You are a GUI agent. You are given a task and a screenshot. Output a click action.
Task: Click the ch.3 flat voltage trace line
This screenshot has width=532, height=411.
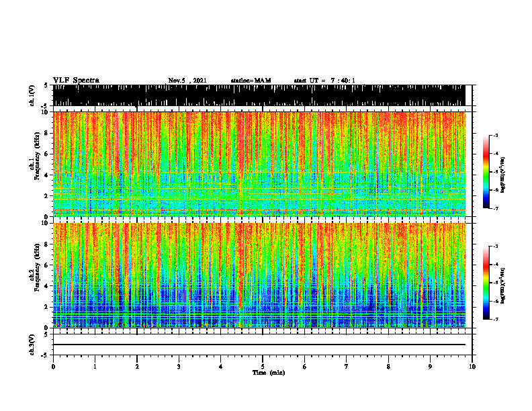coord(259,345)
